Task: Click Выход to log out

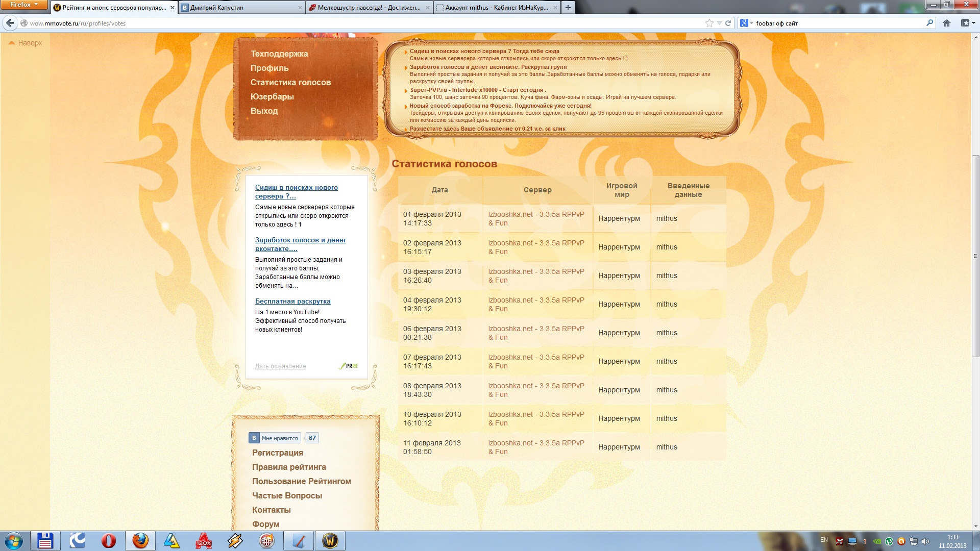Action: tap(264, 111)
